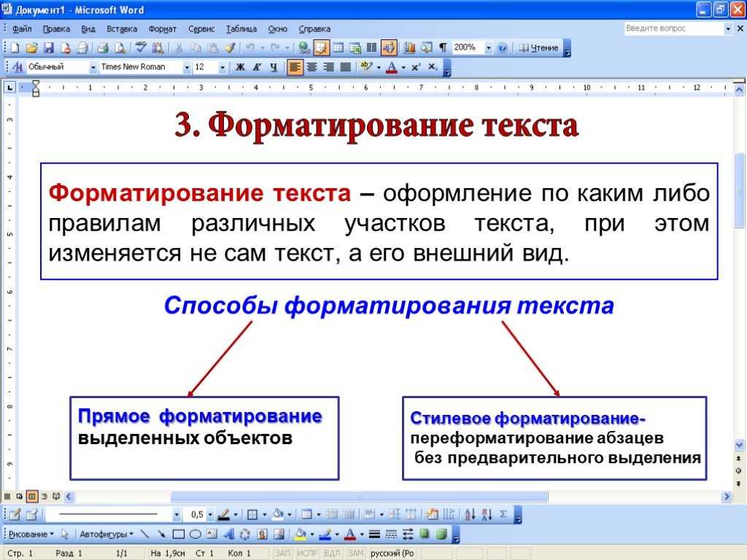Viewport: 747px width, 560px height.
Task: Apply subscript formatting
Action: point(432,67)
